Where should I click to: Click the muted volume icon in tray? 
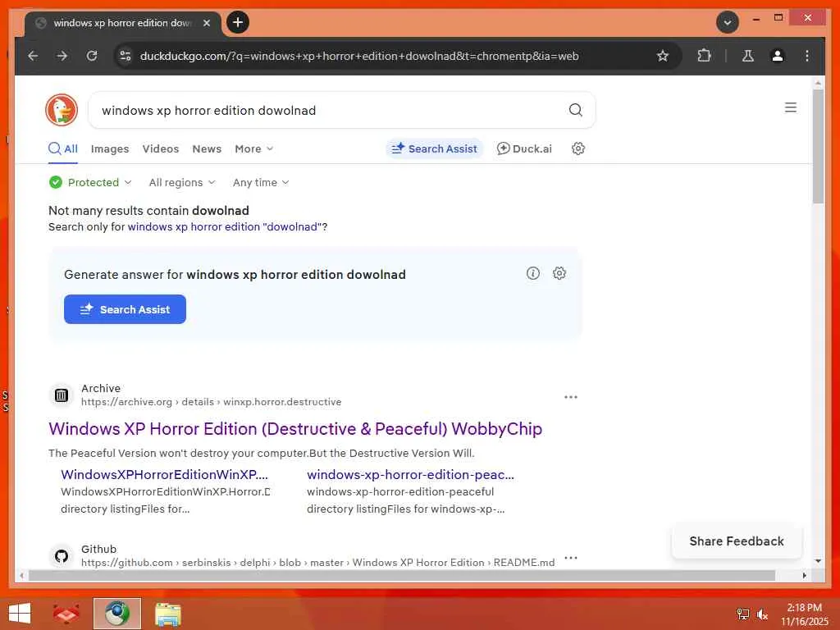[x=762, y=614]
